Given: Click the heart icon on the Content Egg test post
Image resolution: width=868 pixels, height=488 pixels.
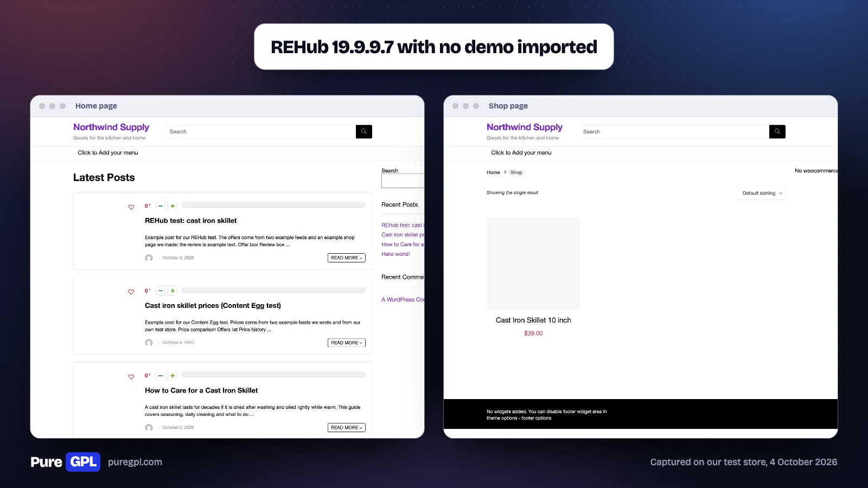Looking at the screenshot, I should (131, 292).
